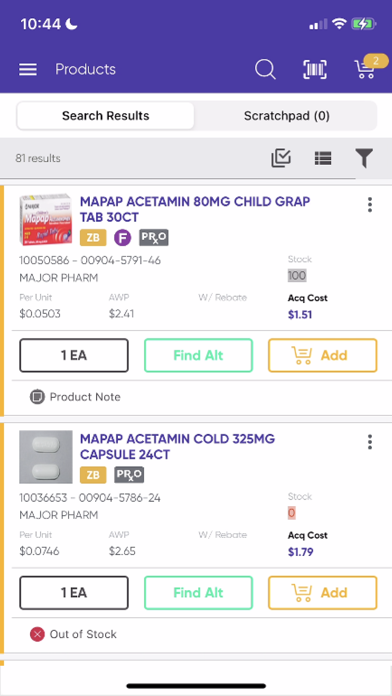Viewport: 392px width, 696px height.
Task: Switch to Search Results tab
Action: (105, 116)
